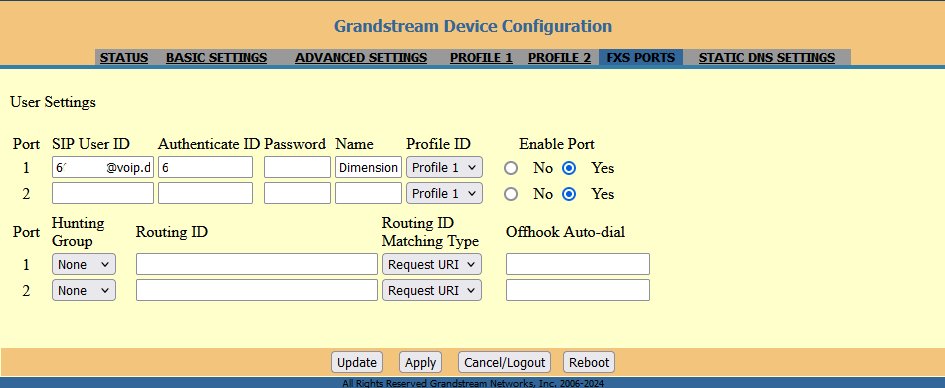Switch to PROFILE 2 tab

point(559,58)
